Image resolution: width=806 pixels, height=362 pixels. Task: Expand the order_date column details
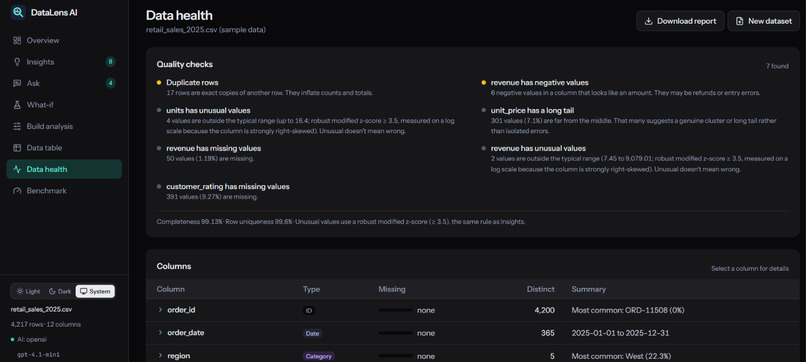coord(160,333)
